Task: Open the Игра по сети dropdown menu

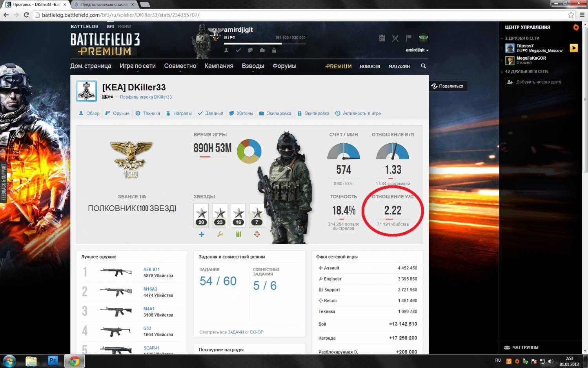Action: coord(138,66)
